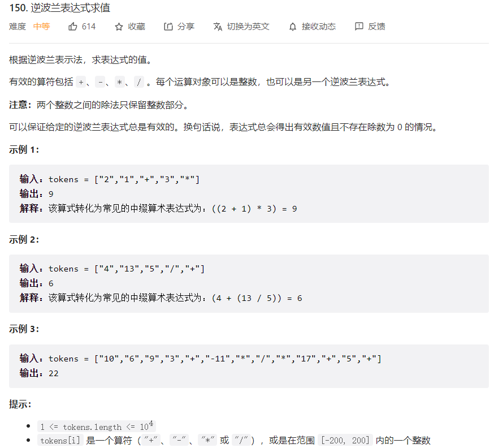This screenshot has width=494, height=448.
Task: Open 反馈 feedback link
Action: [376, 27]
